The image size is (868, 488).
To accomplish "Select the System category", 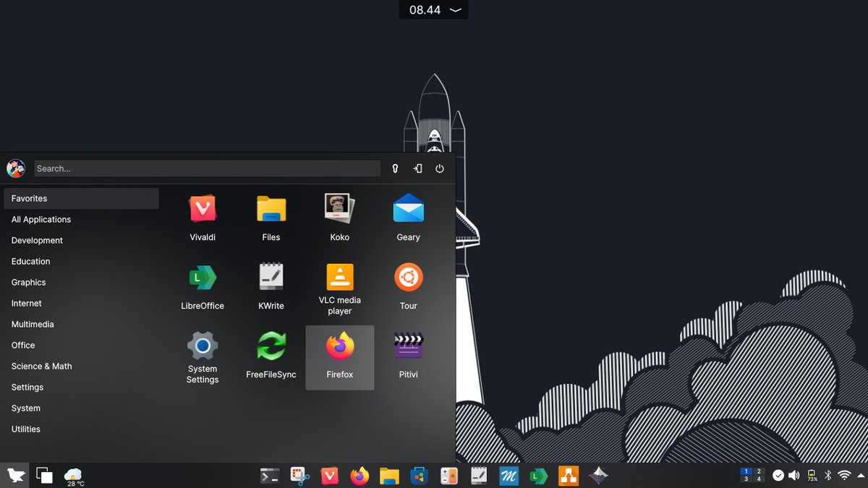I will [81, 408].
